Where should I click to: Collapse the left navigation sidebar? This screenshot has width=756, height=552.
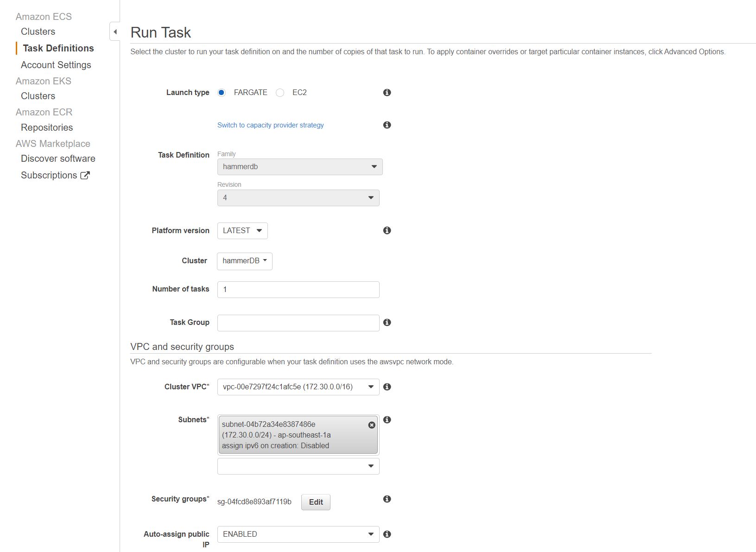pos(115,32)
